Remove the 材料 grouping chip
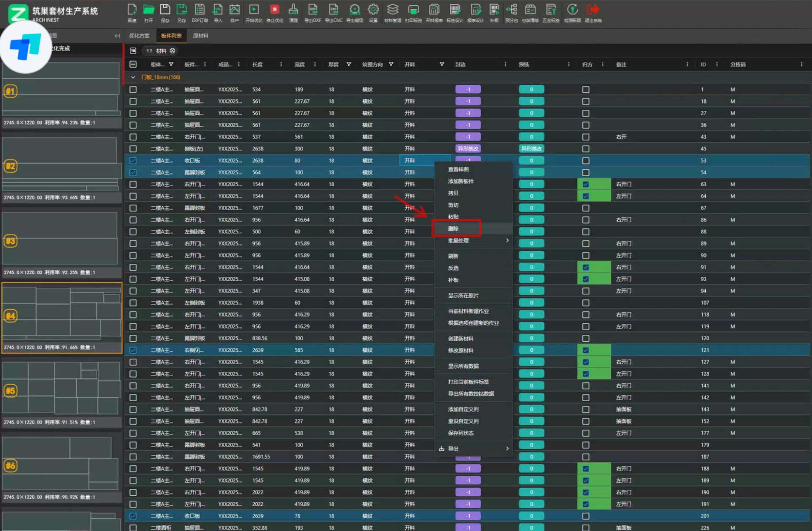Screen dimensions: 812x531 [x=173, y=51]
